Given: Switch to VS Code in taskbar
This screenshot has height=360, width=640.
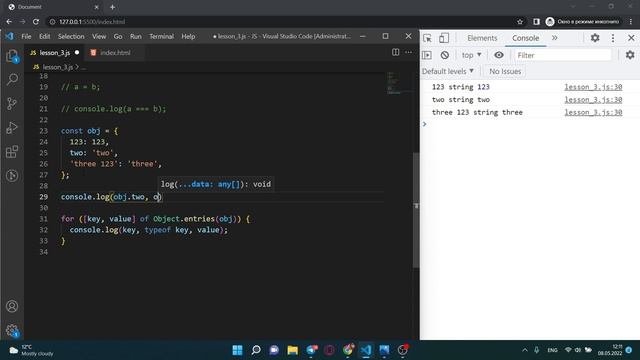Looking at the screenshot, I should (x=366, y=350).
